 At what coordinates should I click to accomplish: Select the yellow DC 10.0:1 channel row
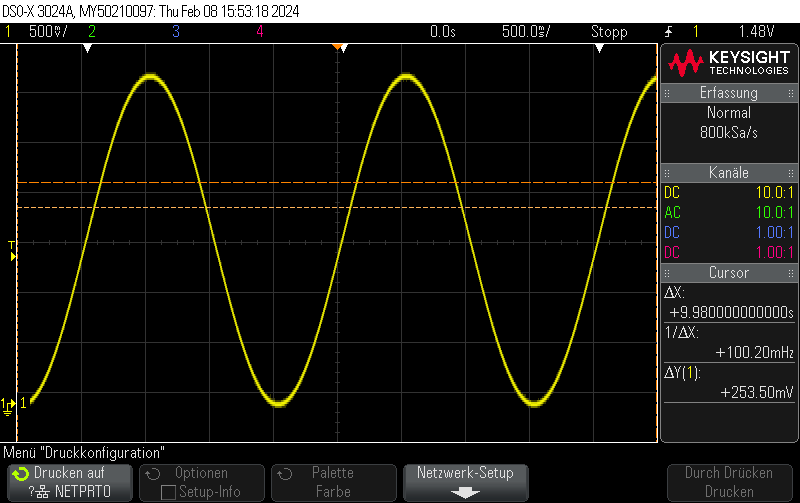click(729, 192)
